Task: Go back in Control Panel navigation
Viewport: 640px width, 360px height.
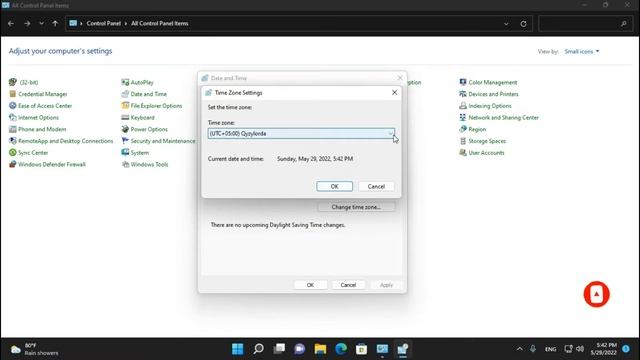Action: coord(11,24)
